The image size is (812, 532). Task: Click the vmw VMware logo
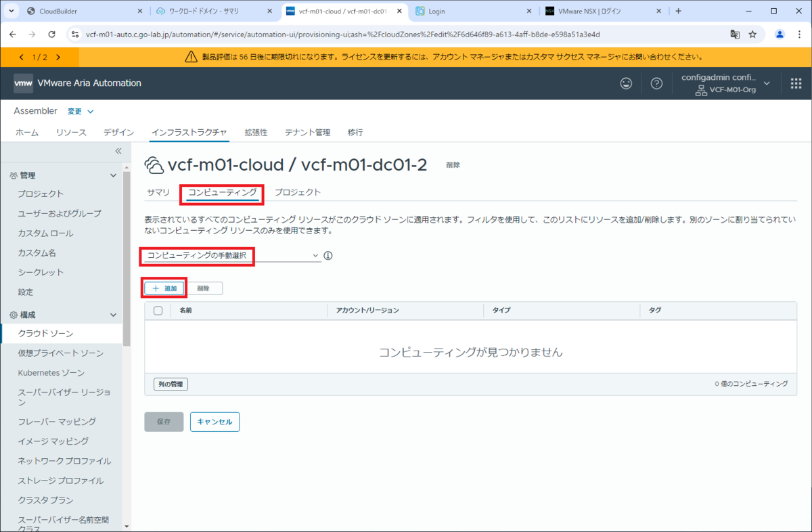point(24,83)
